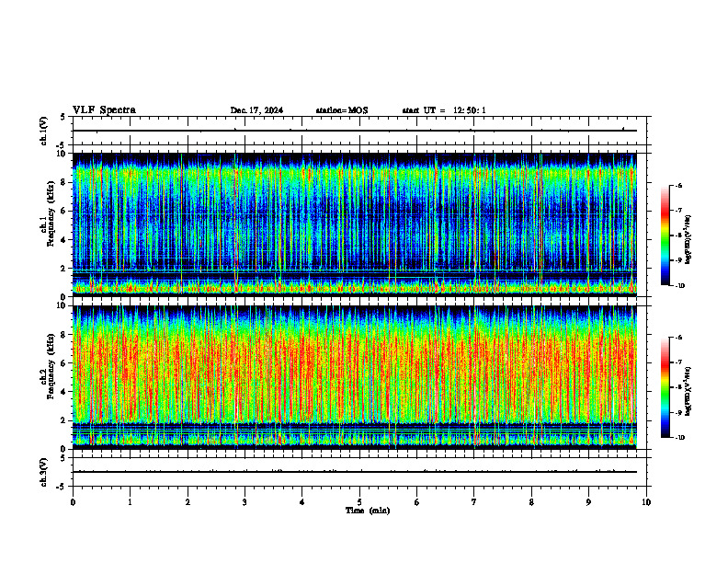Click the time axis tick label '10'
The image size is (728, 563).
(x=646, y=502)
